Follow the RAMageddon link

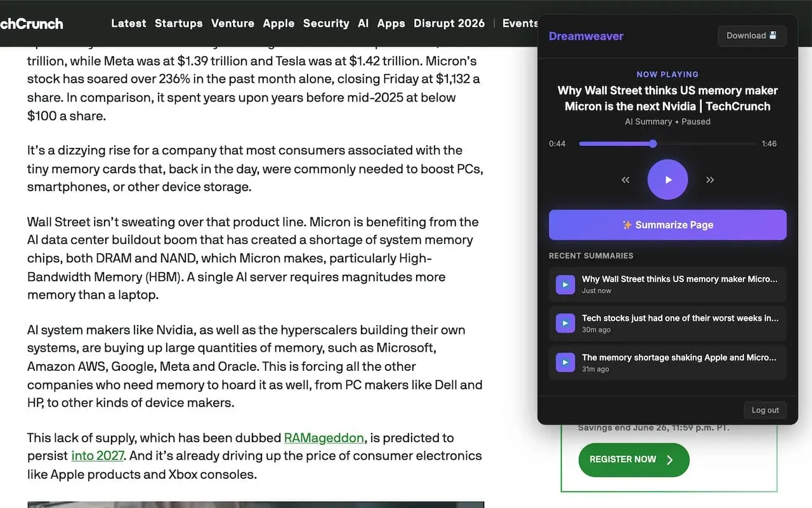(324, 438)
